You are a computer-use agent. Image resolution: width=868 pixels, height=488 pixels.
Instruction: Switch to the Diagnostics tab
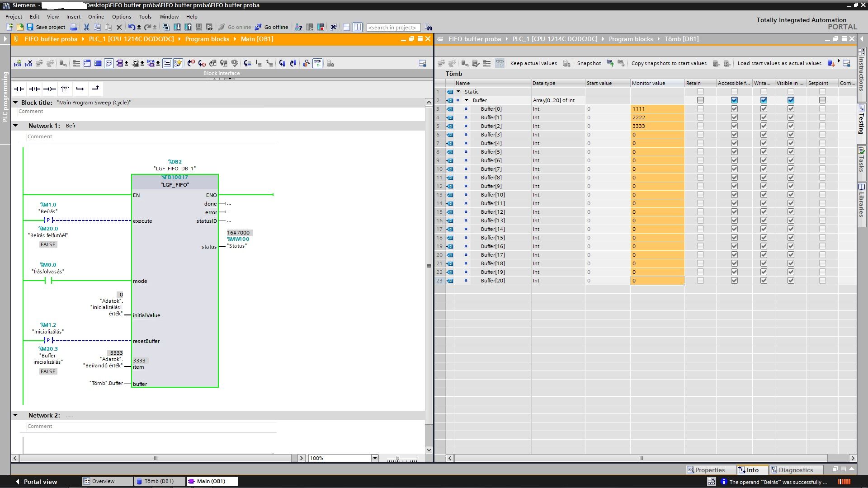(795, 470)
